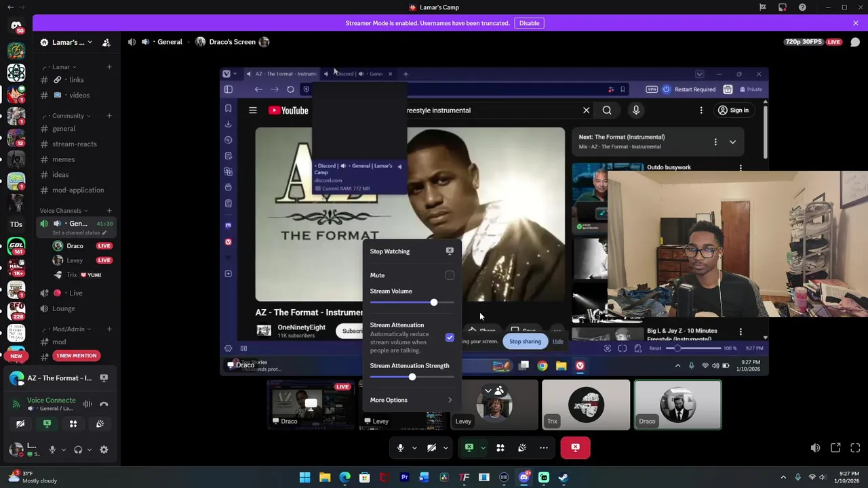Create channel in Voice Channels category
Image resolution: width=868 pixels, height=488 pixels.
point(109,211)
